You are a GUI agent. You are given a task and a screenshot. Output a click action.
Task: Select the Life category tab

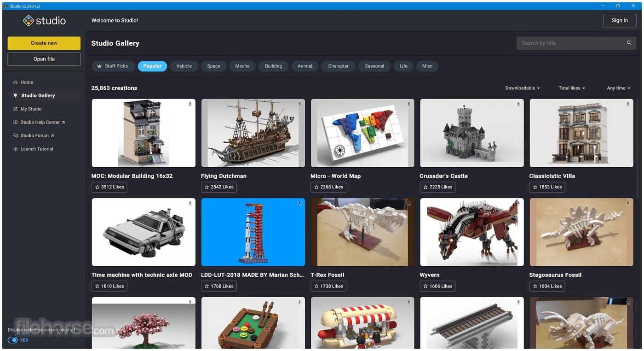tap(403, 66)
